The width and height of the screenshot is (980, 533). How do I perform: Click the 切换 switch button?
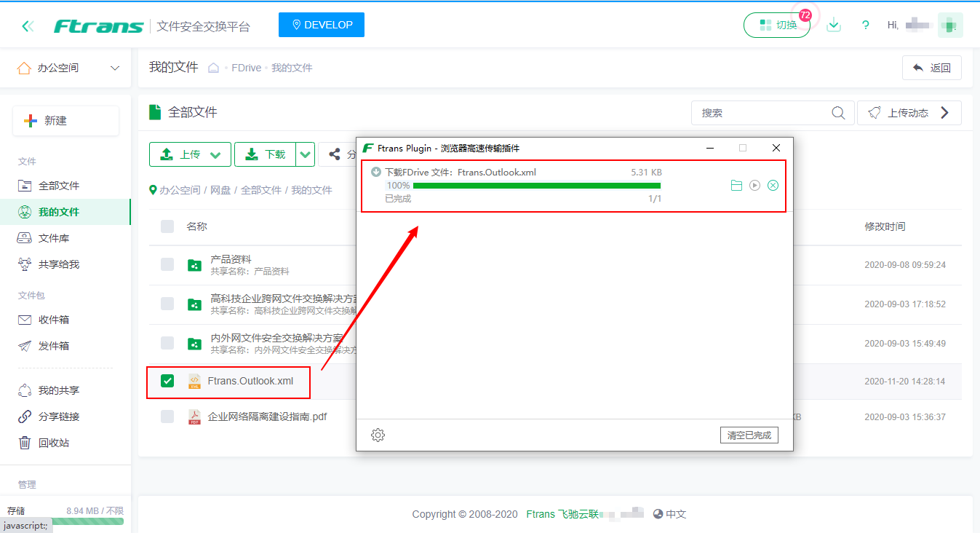(776, 25)
